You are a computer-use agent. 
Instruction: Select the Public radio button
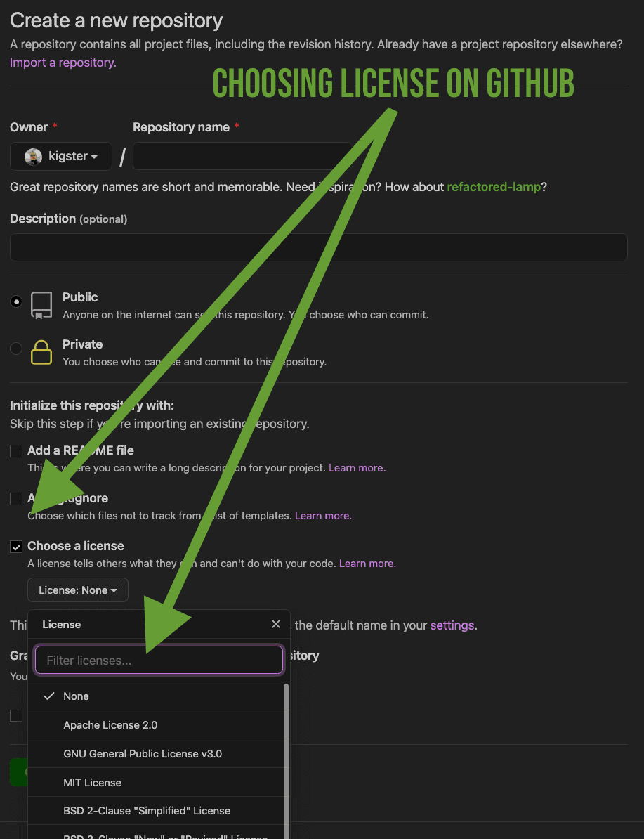point(16,301)
